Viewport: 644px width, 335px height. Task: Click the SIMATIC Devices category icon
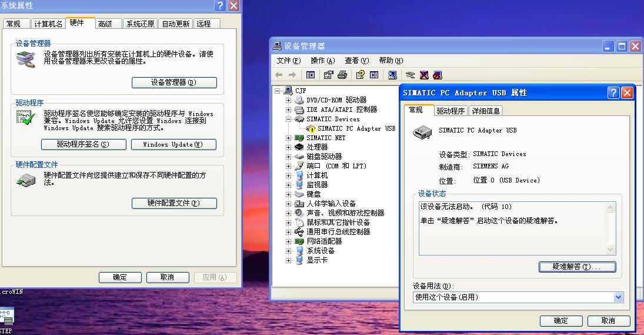299,119
